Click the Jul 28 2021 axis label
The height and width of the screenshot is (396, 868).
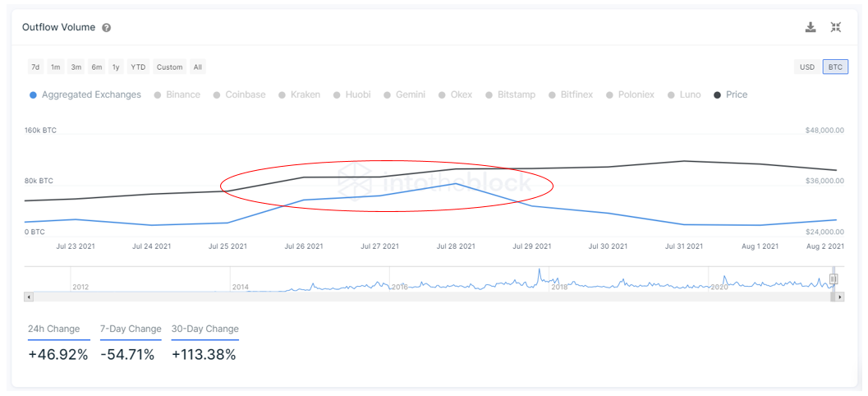click(456, 246)
